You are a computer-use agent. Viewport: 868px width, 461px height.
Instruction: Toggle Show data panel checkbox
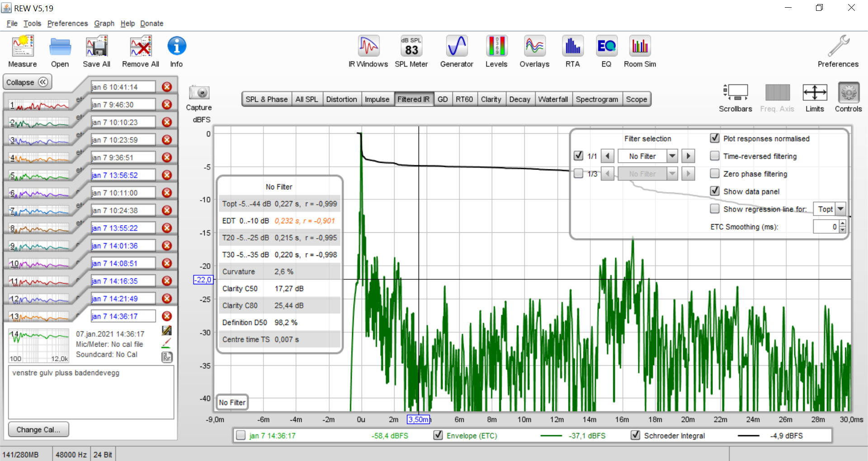point(715,191)
